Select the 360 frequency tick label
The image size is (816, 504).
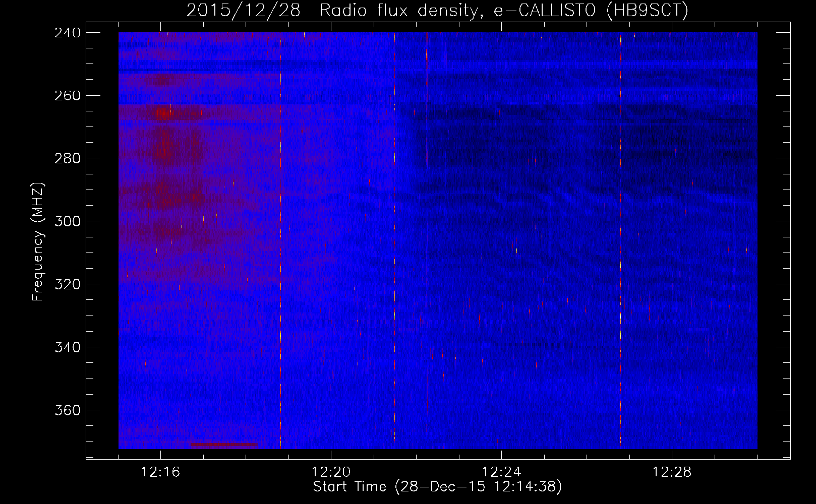[68, 411]
